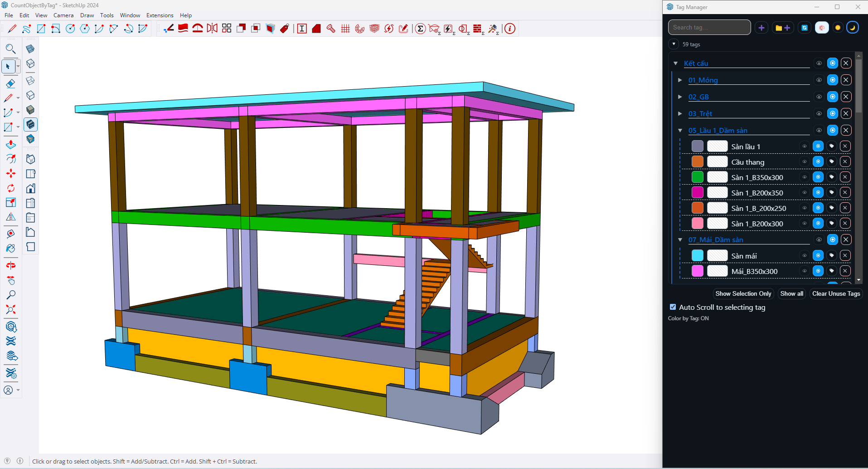
Task: Click the red info icon in toolbar
Action: pos(510,29)
